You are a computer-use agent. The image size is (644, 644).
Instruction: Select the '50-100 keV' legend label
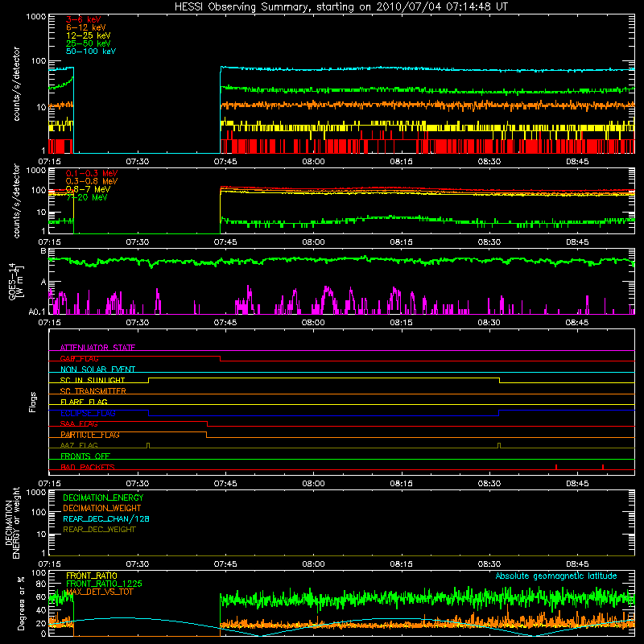[91, 52]
